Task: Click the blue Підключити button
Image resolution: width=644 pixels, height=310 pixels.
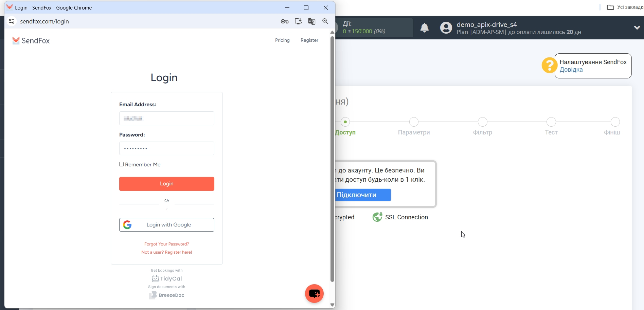Action: click(363, 195)
